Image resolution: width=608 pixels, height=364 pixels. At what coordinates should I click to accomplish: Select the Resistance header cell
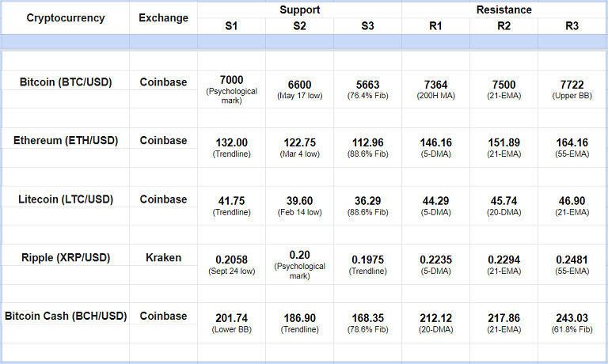[503, 9]
